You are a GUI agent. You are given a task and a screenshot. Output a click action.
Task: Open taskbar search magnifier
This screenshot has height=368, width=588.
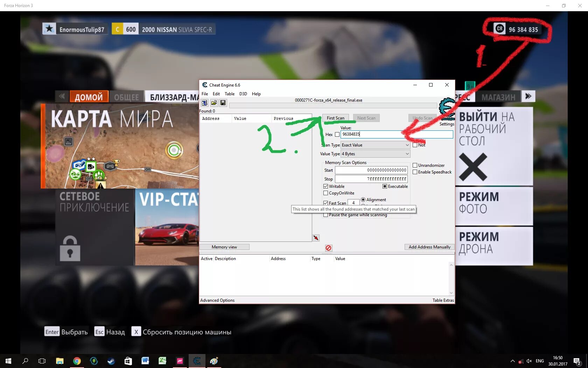(25, 361)
